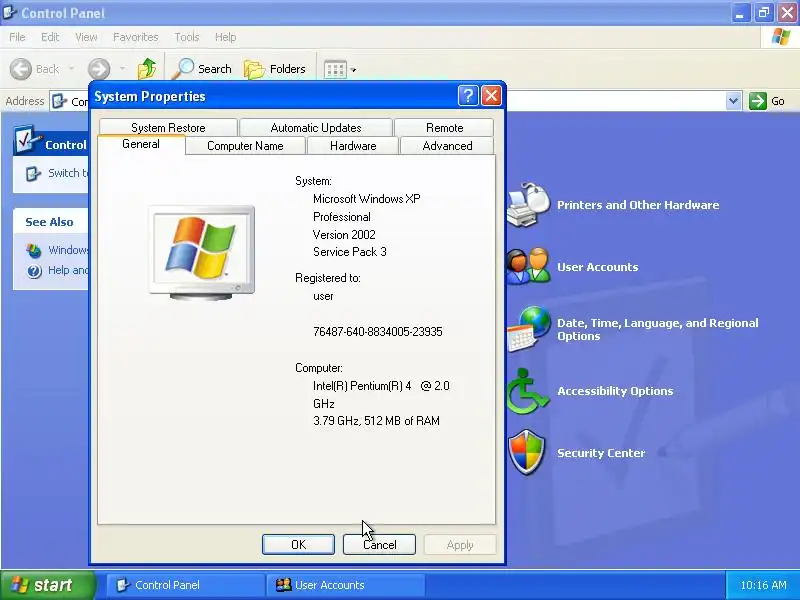Click the green Go arrow button
The width and height of the screenshot is (800, 600).
tap(758, 101)
